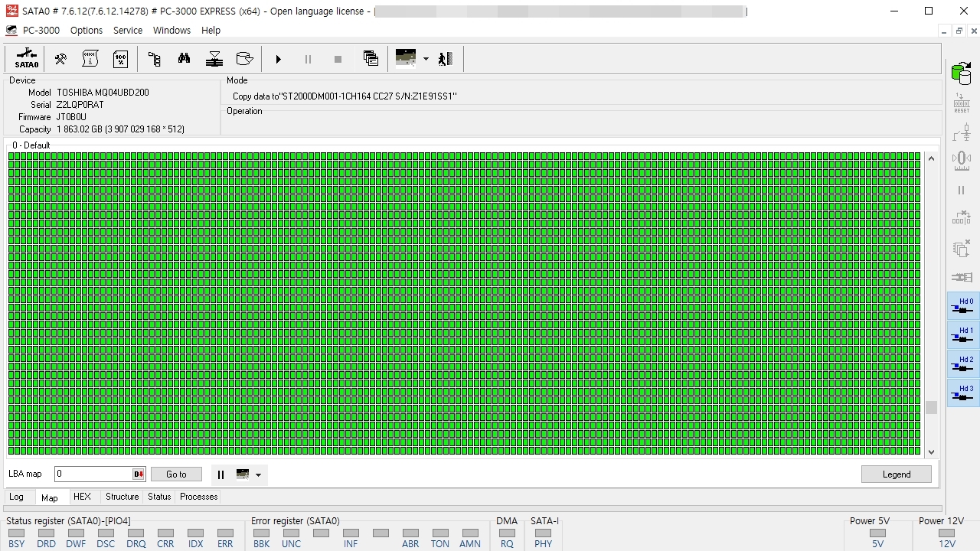
Task: Click the SATA0 port selection icon
Action: 27,59
